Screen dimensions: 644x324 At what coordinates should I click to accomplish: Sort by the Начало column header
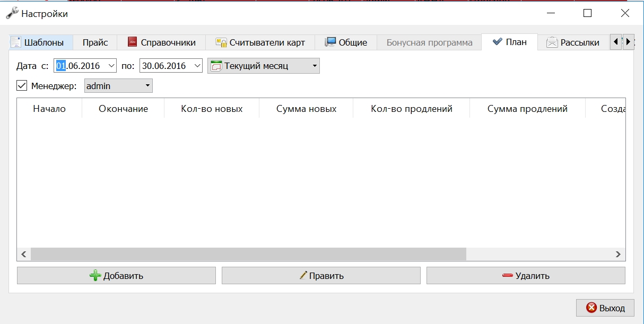(x=49, y=109)
